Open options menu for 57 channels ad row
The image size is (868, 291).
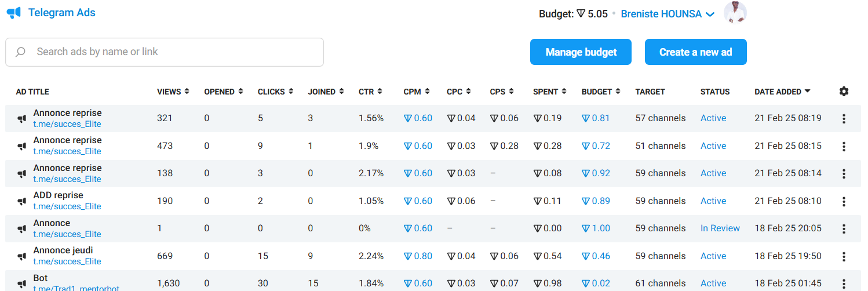[x=844, y=119]
